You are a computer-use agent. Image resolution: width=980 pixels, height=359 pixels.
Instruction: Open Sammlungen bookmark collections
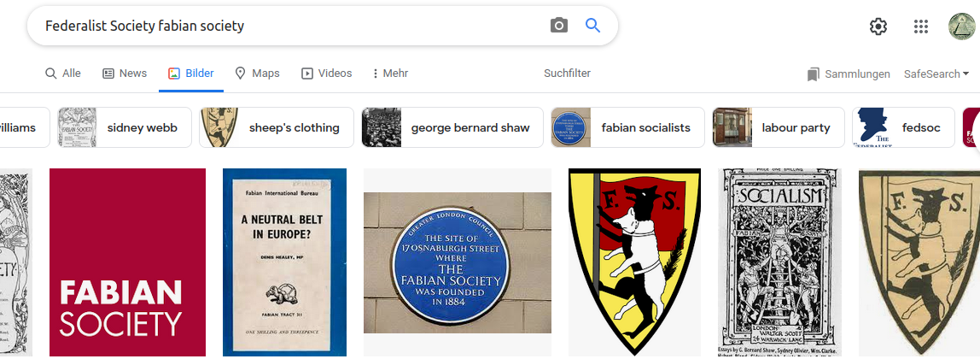coord(848,74)
